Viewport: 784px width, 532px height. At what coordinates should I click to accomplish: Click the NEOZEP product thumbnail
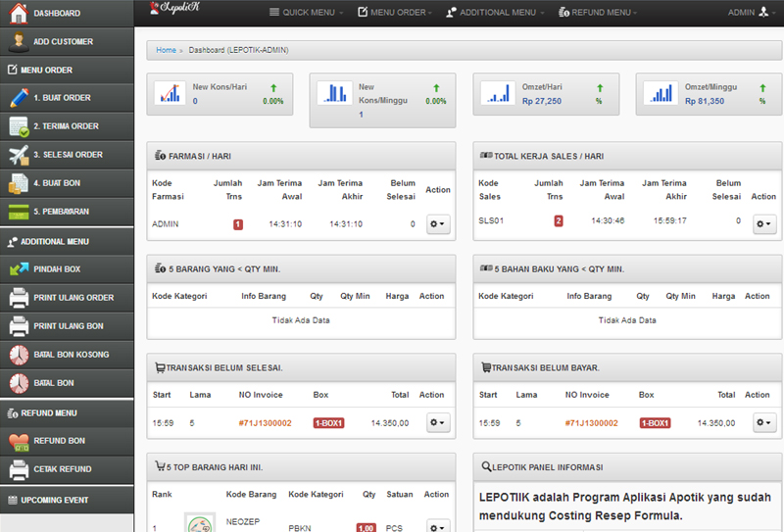200,522
